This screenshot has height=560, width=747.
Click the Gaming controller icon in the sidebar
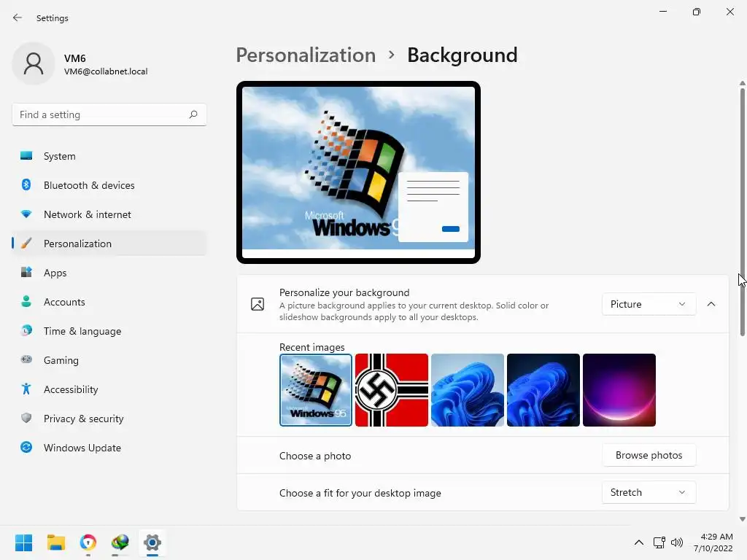26,359
